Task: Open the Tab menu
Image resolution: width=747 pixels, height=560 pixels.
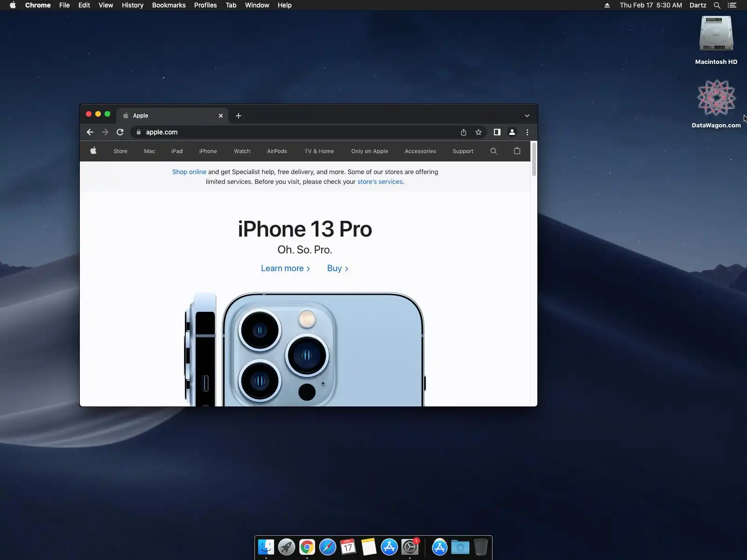Action: pyautogui.click(x=231, y=5)
